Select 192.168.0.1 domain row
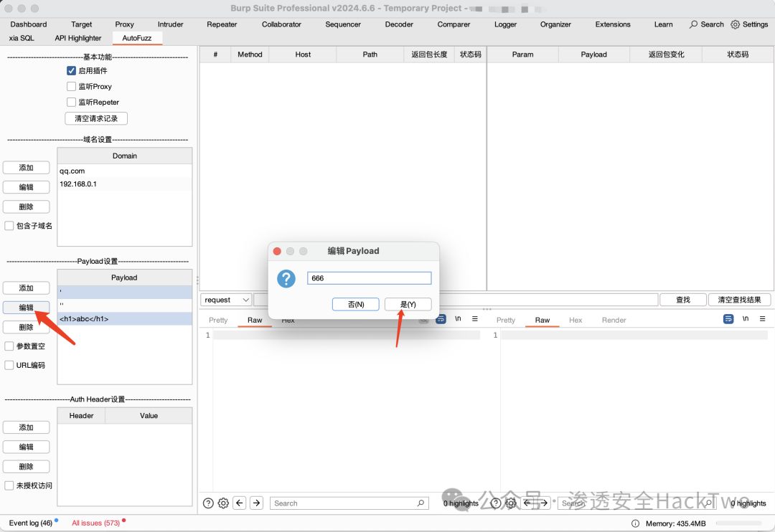Screen dimensions: 775x532 pyautogui.click(x=125, y=184)
